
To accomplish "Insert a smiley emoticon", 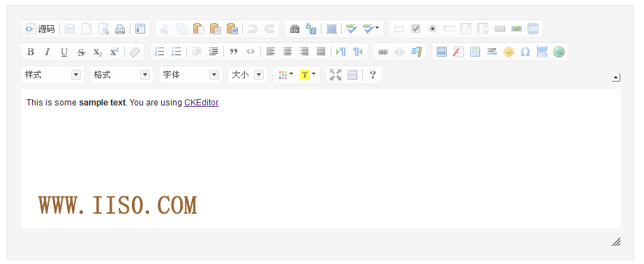I will coord(509,52).
